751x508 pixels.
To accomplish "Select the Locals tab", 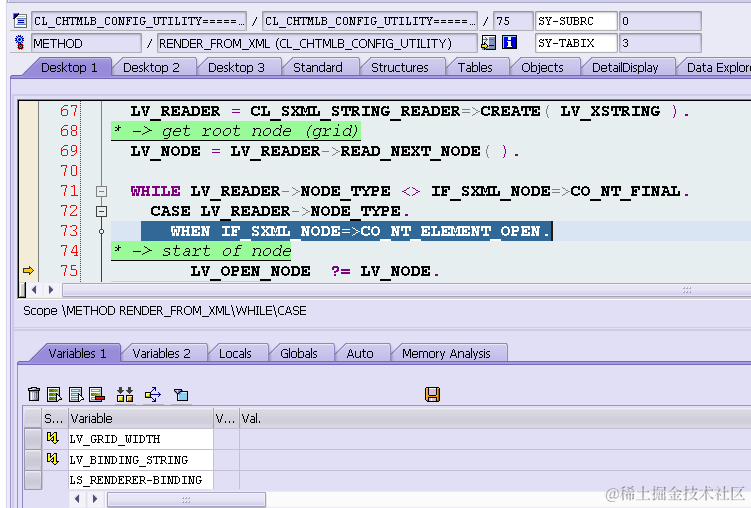I will pyautogui.click(x=235, y=353).
